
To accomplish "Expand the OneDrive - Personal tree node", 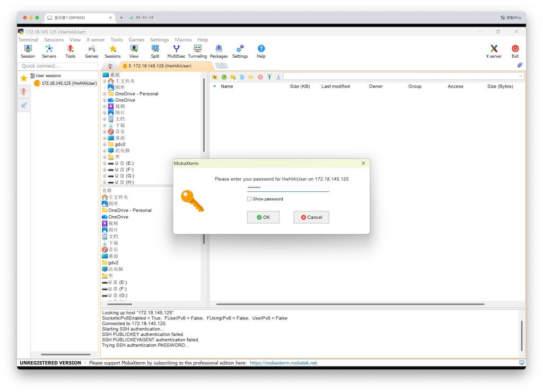I will (104, 94).
